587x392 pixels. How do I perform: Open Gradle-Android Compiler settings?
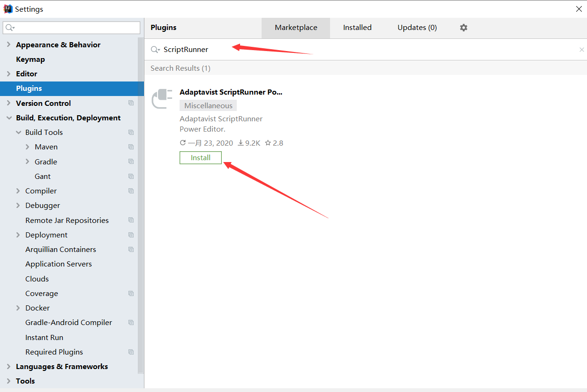pos(68,323)
